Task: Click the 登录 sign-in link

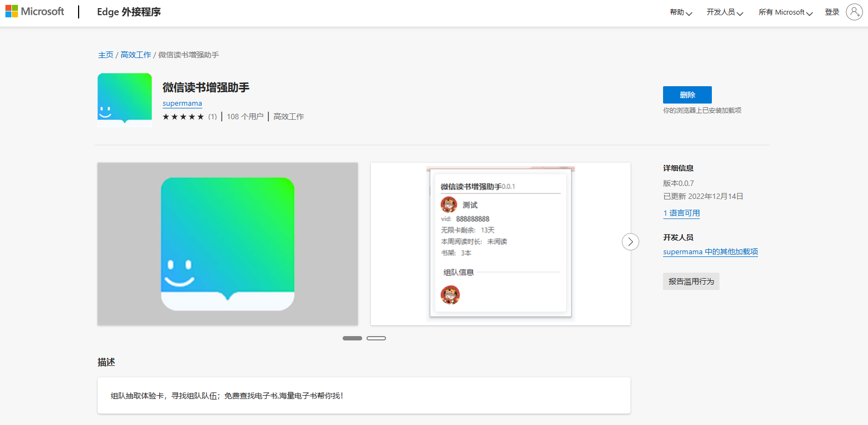Action: point(832,12)
